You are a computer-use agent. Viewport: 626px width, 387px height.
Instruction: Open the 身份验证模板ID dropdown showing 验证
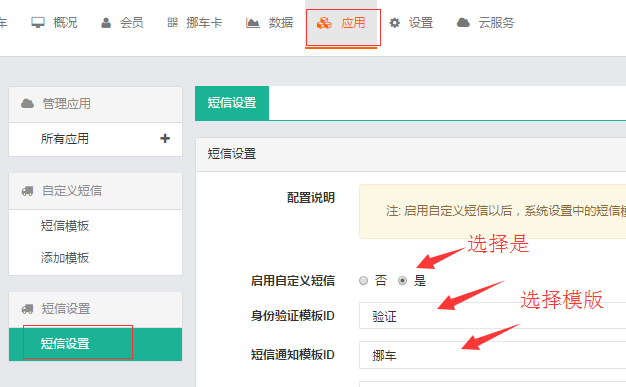pyautogui.click(x=492, y=316)
